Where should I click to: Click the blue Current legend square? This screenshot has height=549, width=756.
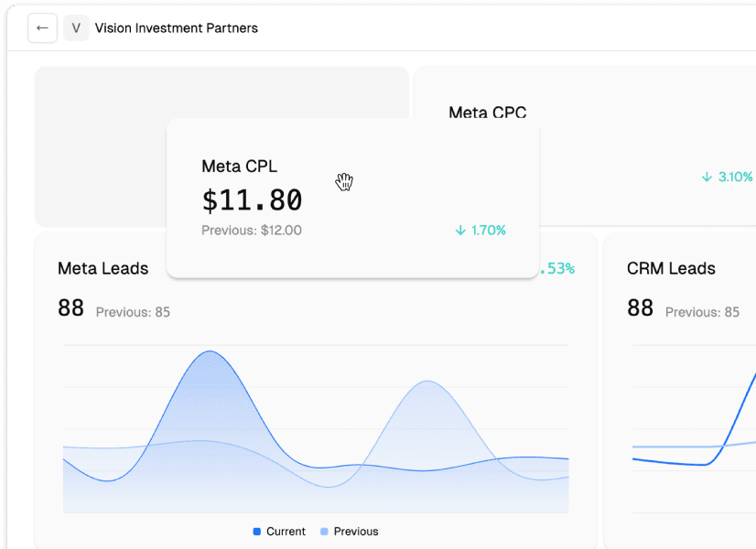pyautogui.click(x=257, y=532)
